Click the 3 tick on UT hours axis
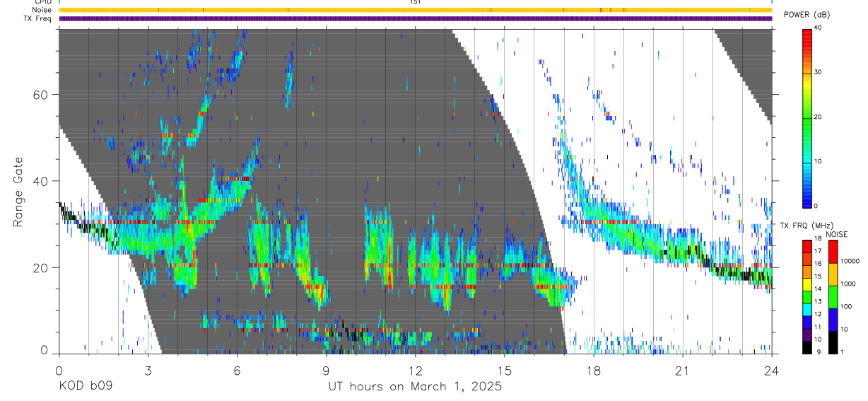Screen dimensions: 868x401 click(x=148, y=371)
